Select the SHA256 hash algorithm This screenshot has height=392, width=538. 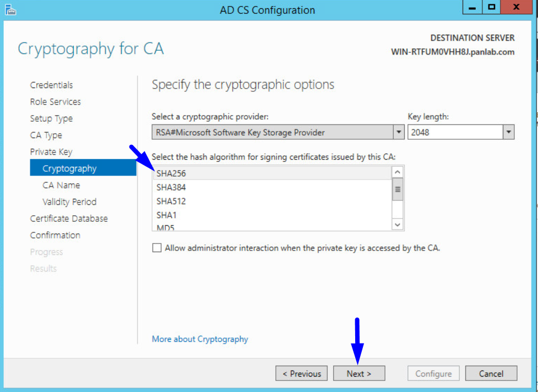click(171, 173)
